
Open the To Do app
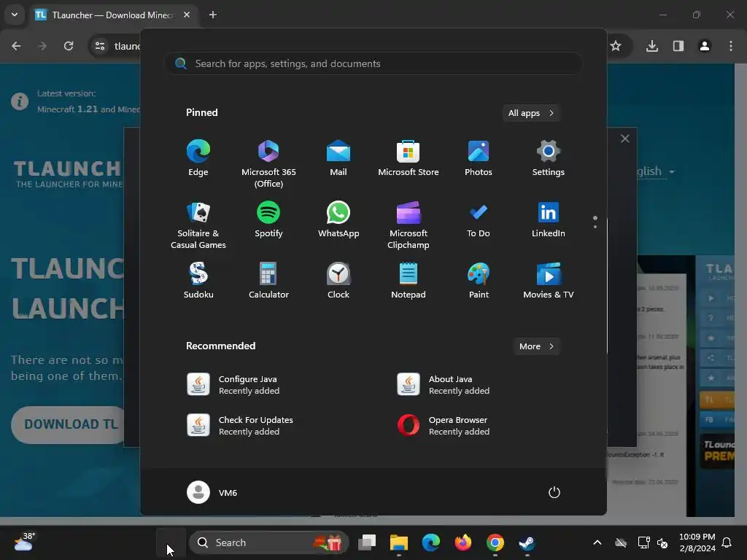(x=479, y=219)
